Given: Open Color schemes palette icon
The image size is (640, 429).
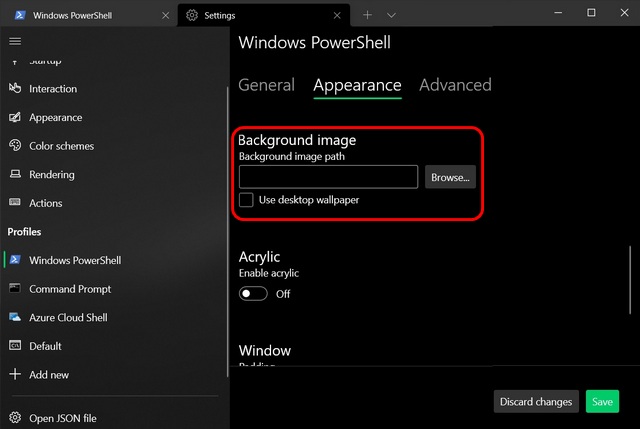Looking at the screenshot, I should (15, 146).
